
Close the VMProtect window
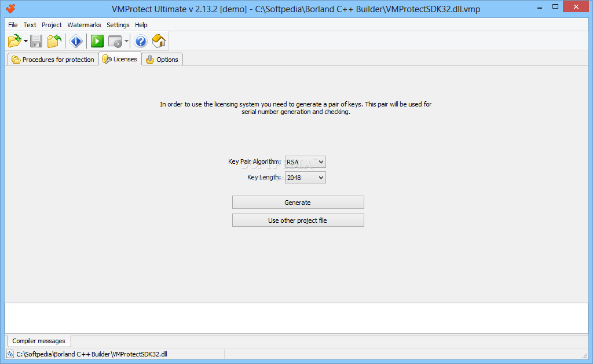[x=576, y=6]
